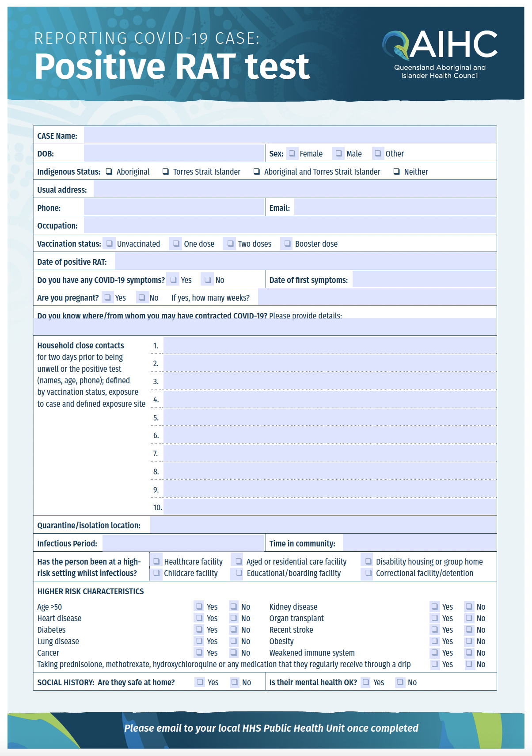Click the Date of positive RAT field
Screen dimensions: 532x756
pos(305,261)
